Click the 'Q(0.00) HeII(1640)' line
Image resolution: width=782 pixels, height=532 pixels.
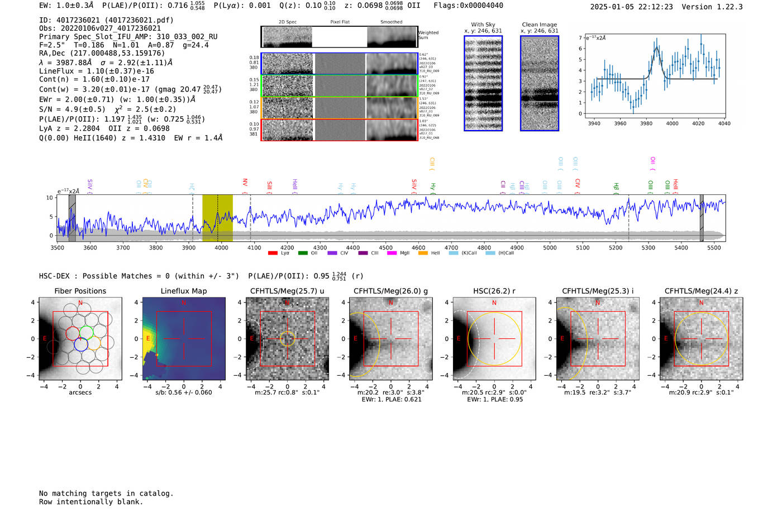coord(131,138)
